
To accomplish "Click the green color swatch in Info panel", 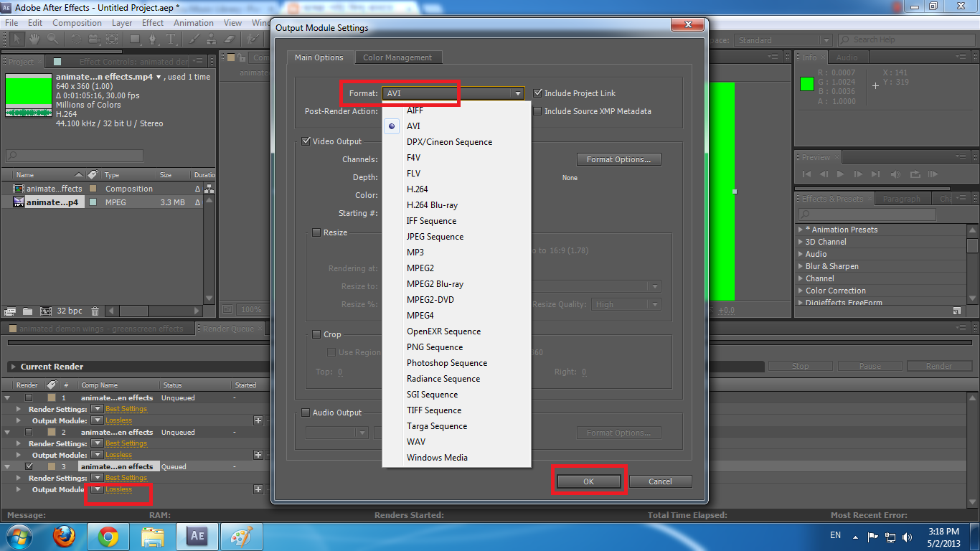I will 807,84.
